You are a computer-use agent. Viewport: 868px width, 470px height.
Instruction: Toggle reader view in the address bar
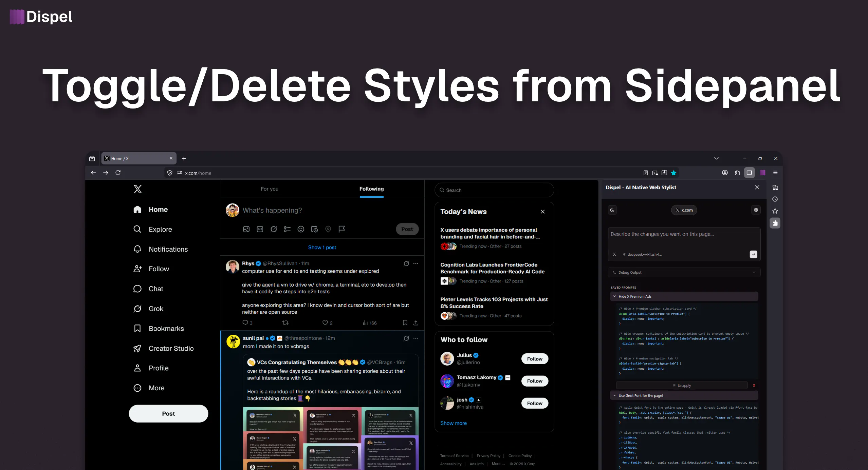coord(646,173)
